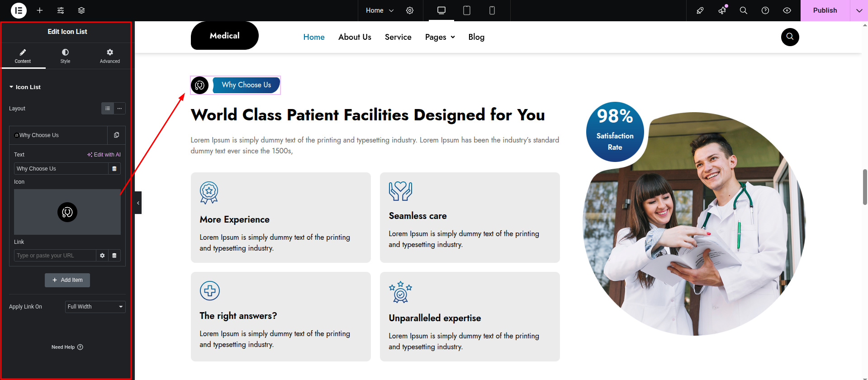This screenshot has width=868, height=380.
Task: Open page settings gear icon
Action: [410, 10]
